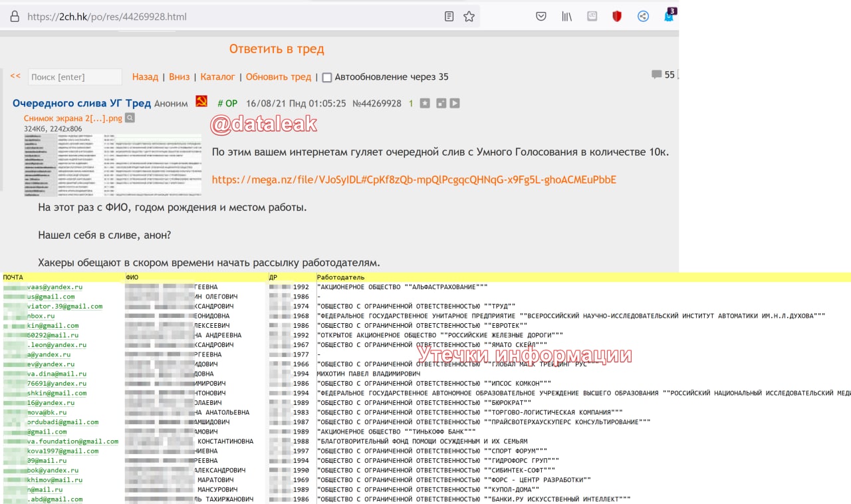This screenshot has width=851, height=504.
Task: Click employer cell 'КУПОЛ-ДОМА'
Action: pyautogui.click(x=428, y=489)
